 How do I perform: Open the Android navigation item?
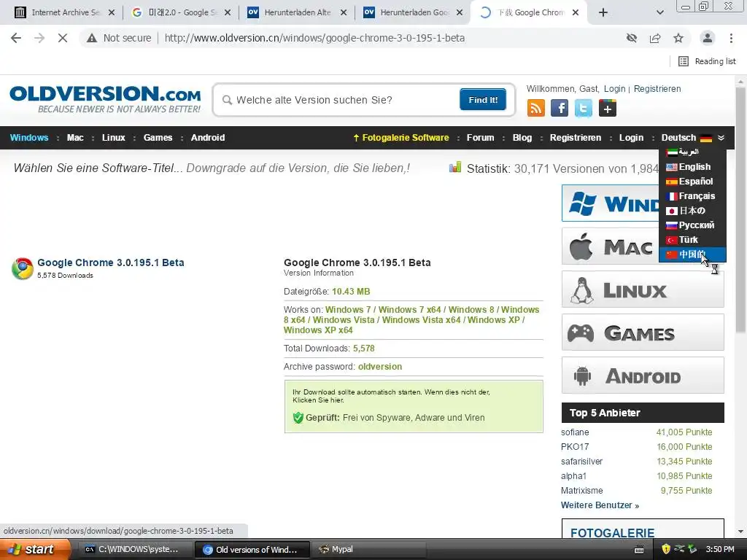(208, 138)
